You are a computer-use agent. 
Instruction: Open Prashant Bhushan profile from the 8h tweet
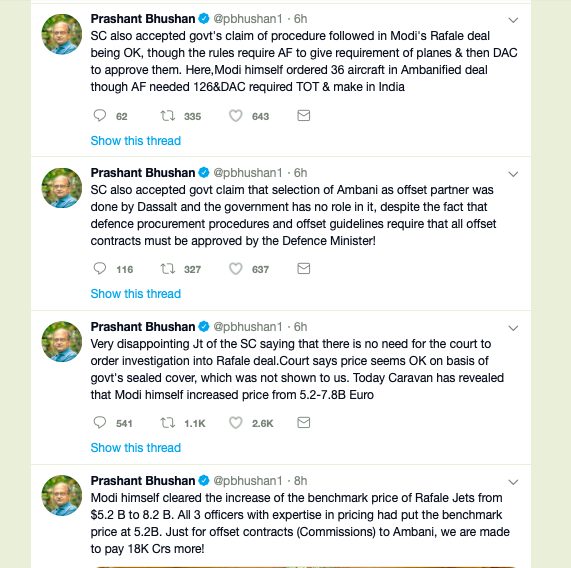[143, 481]
